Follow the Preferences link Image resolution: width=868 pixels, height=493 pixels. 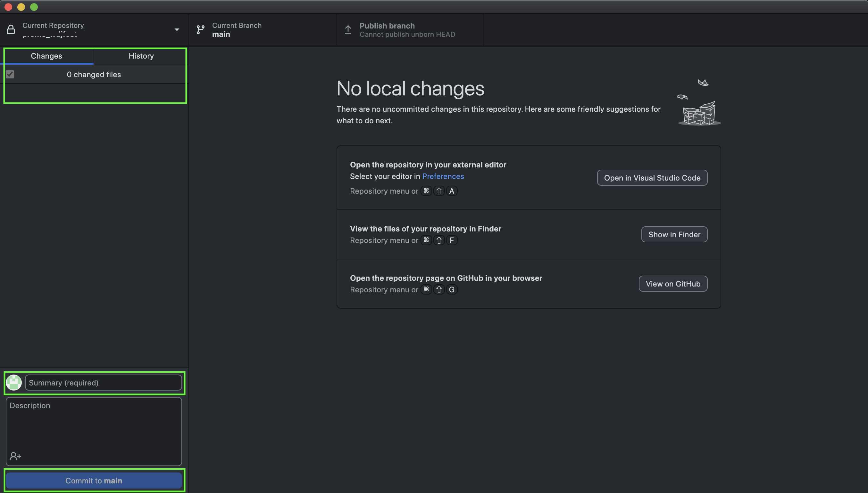coord(443,176)
